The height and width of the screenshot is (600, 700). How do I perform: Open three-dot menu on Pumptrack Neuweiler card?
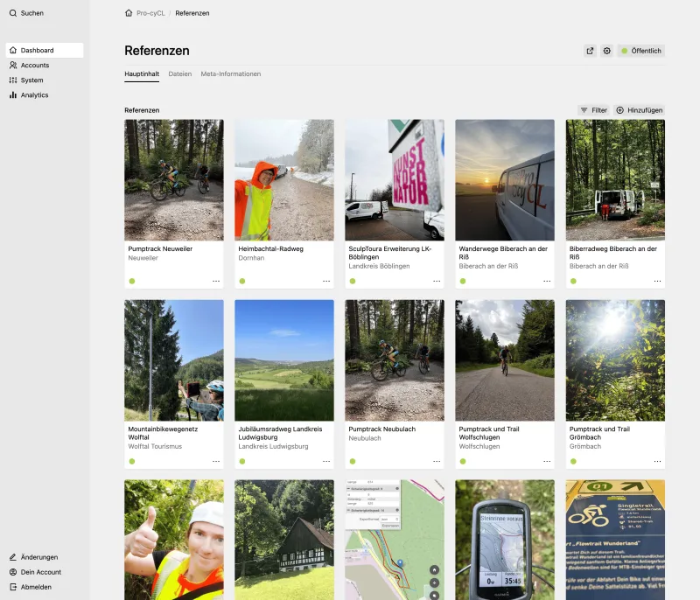point(215,281)
